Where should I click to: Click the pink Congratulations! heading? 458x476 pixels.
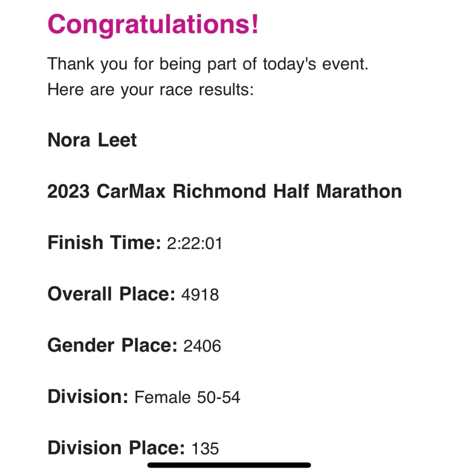pos(153,24)
